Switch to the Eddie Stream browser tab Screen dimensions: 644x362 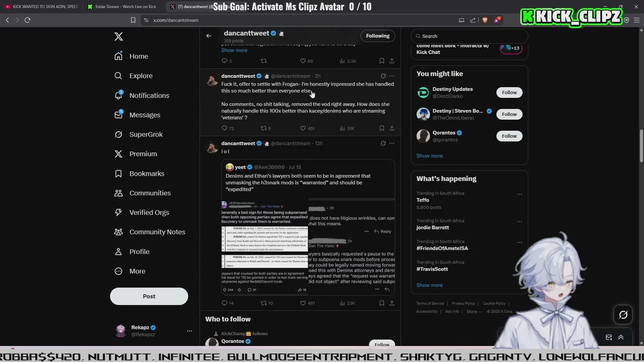tap(125, 7)
